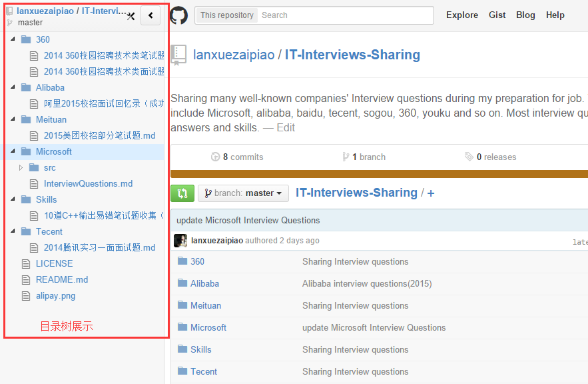Open lanxuezaipiao owner link in page title
Viewport: 588px width, 384px height.
(x=234, y=55)
